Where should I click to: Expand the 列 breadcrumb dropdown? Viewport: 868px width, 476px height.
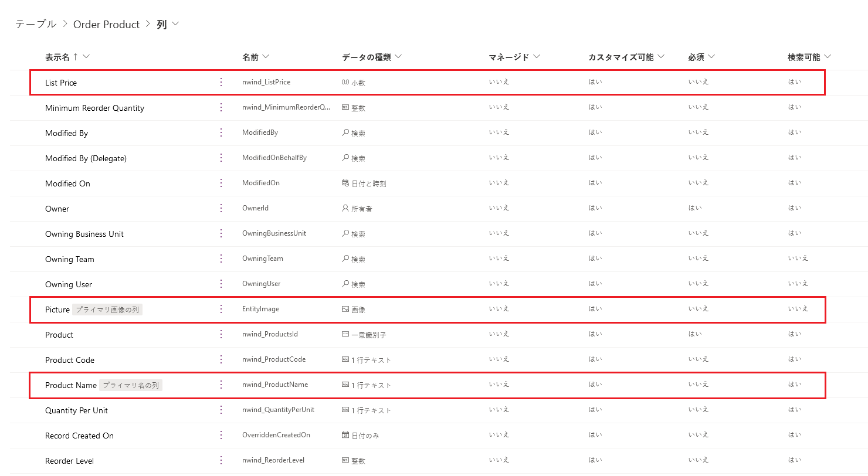tap(175, 24)
